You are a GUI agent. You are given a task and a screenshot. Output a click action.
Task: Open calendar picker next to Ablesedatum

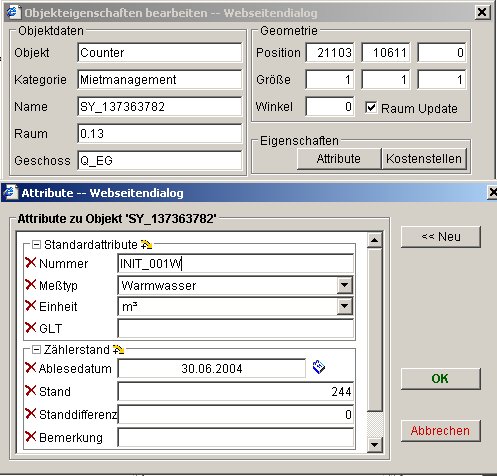coord(319,367)
